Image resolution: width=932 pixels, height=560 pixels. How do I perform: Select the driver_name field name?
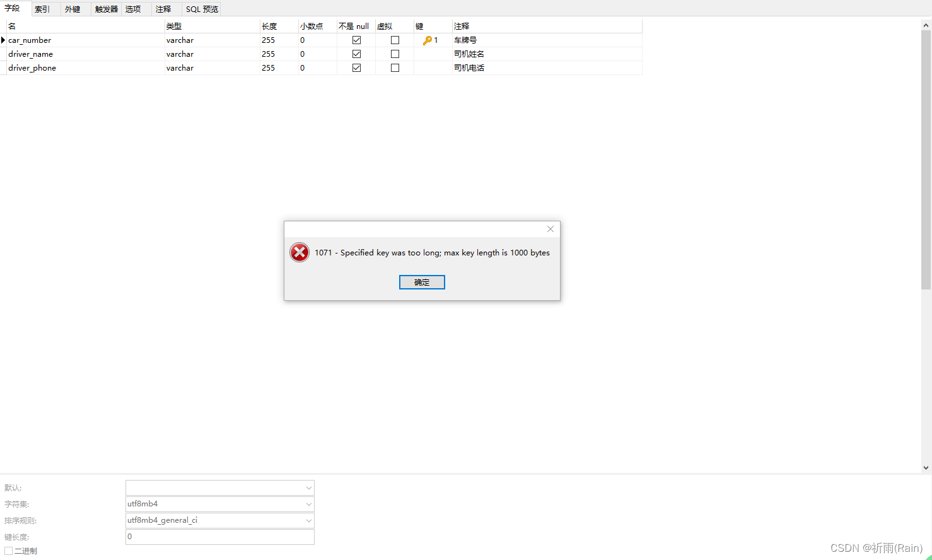[30, 54]
